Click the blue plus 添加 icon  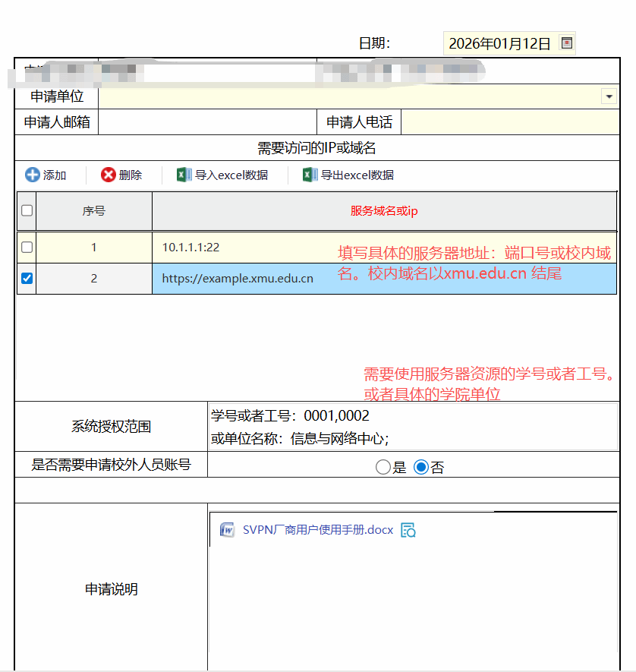click(33, 175)
